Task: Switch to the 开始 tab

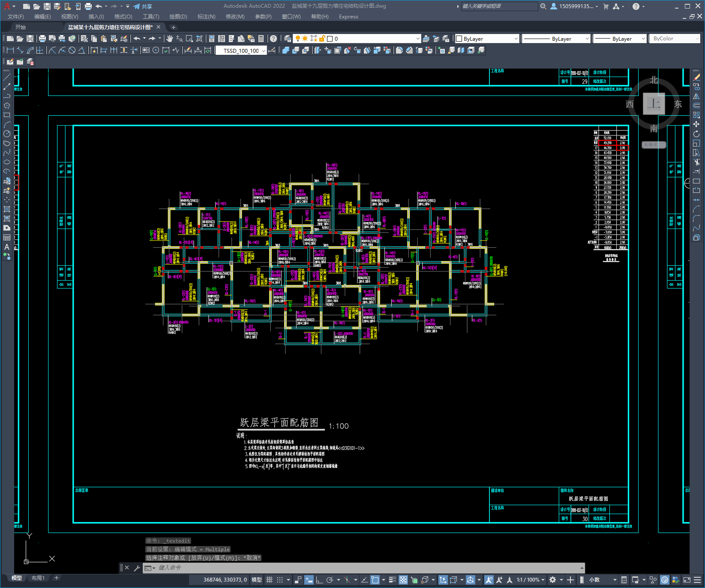Action: click(x=21, y=27)
